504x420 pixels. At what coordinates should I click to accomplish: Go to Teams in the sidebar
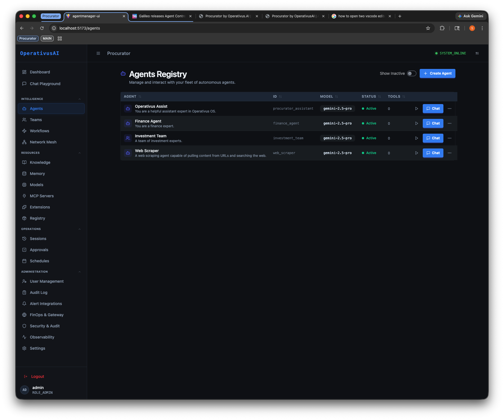(x=51, y=120)
